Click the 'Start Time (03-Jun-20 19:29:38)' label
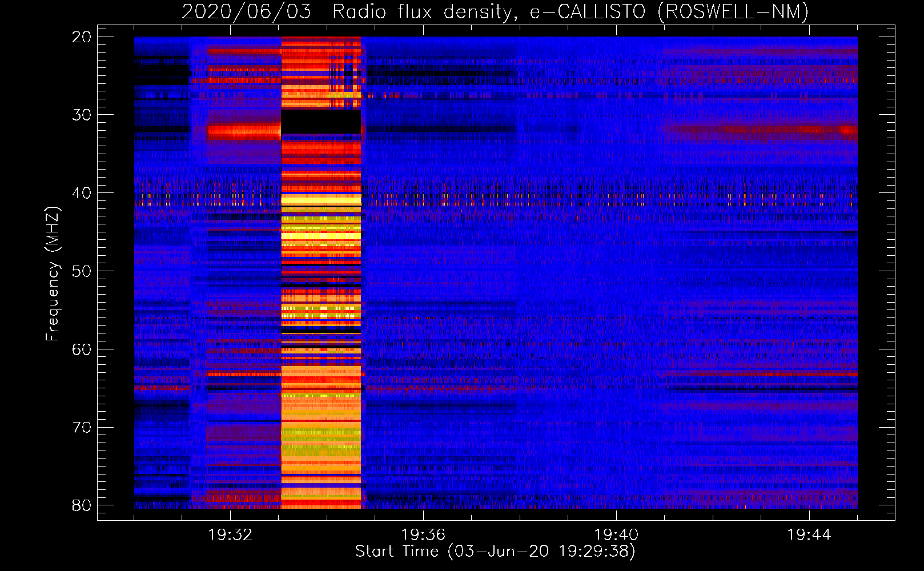Image resolution: width=924 pixels, height=571 pixels. click(x=495, y=552)
